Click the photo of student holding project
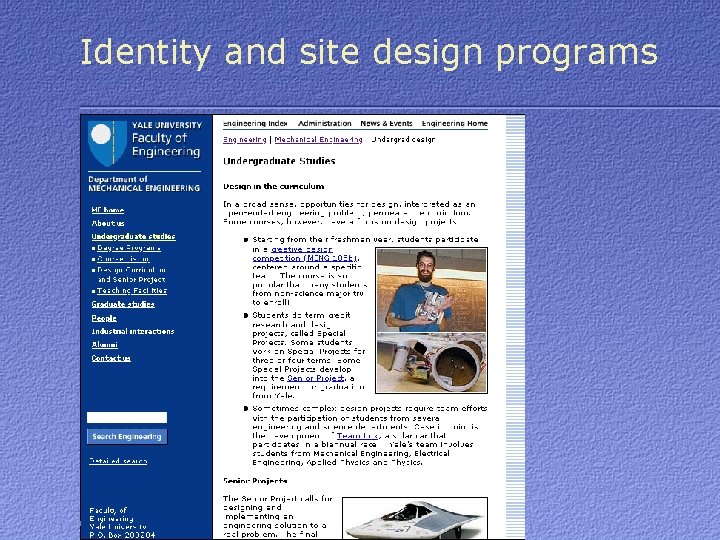 [x=432, y=290]
